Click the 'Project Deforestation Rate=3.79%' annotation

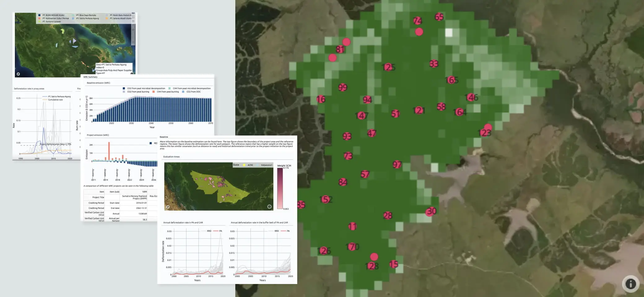point(55,144)
